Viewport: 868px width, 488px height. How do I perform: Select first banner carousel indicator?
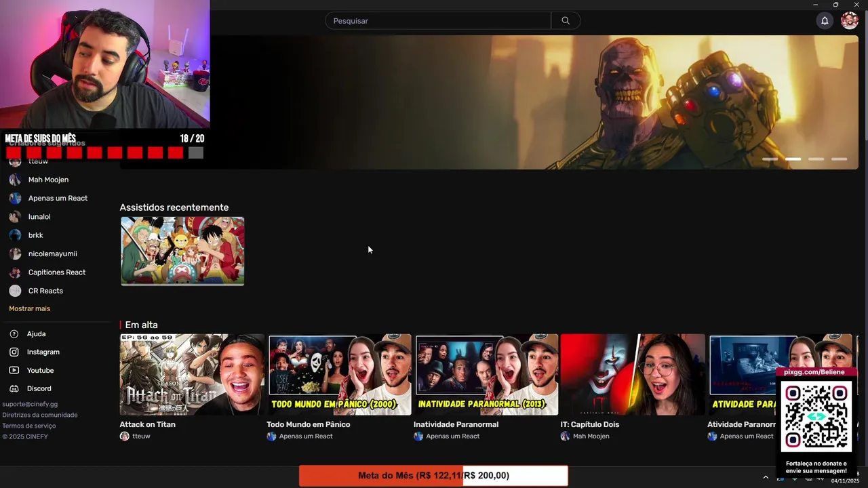click(770, 159)
